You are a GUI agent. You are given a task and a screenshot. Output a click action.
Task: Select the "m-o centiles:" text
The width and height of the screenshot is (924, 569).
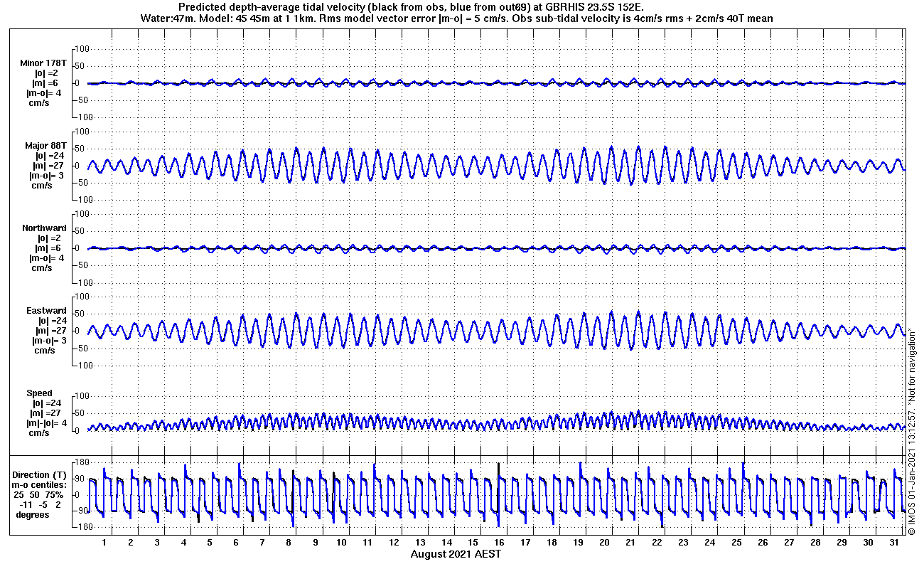(x=39, y=484)
